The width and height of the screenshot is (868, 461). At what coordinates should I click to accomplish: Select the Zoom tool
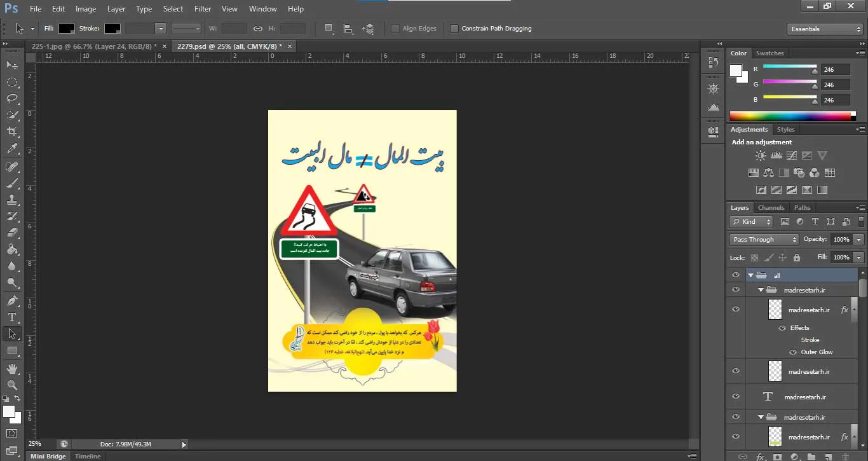tap(12, 385)
